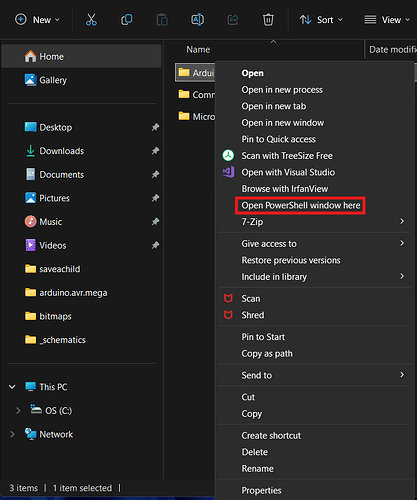
Task: Open the Sort dropdown
Action: 321,20
